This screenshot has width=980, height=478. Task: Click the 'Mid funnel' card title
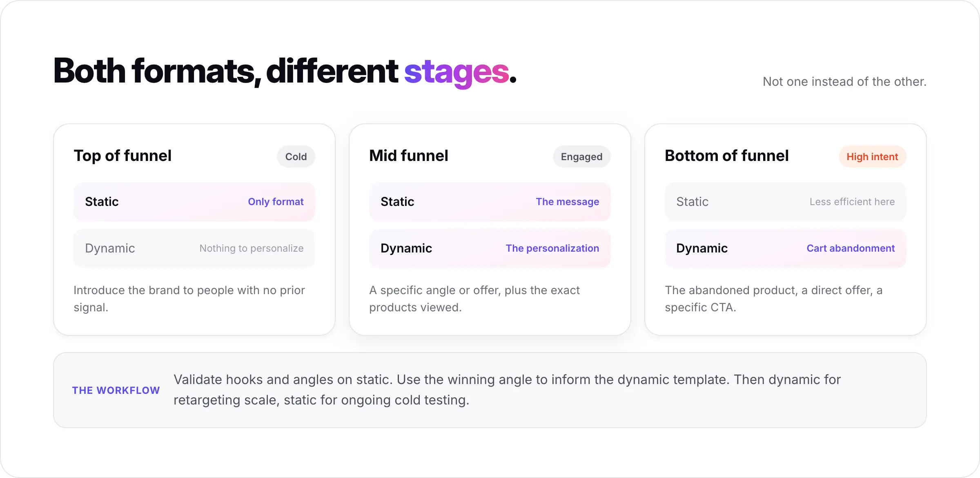click(x=409, y=156)
